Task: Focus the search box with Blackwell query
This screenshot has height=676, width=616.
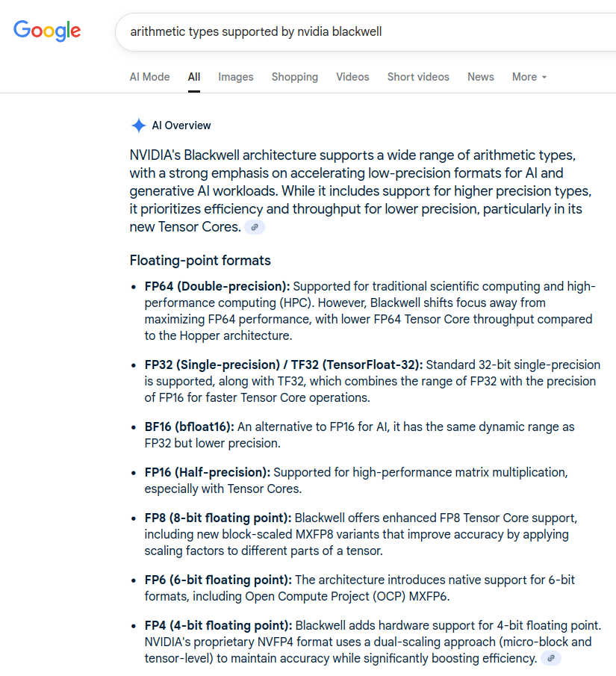Action: [x=358, y=32]
